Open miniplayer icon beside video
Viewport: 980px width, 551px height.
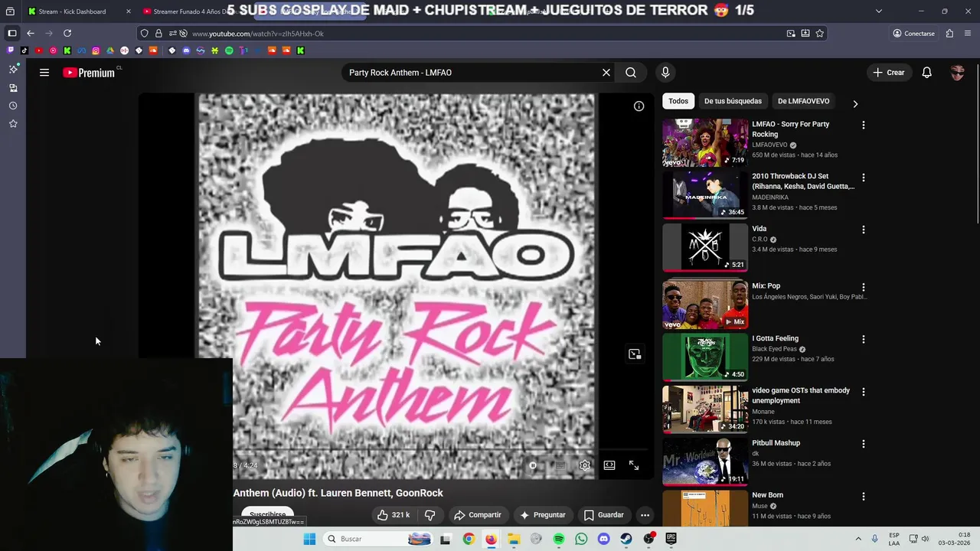click(x=635, y=354)
